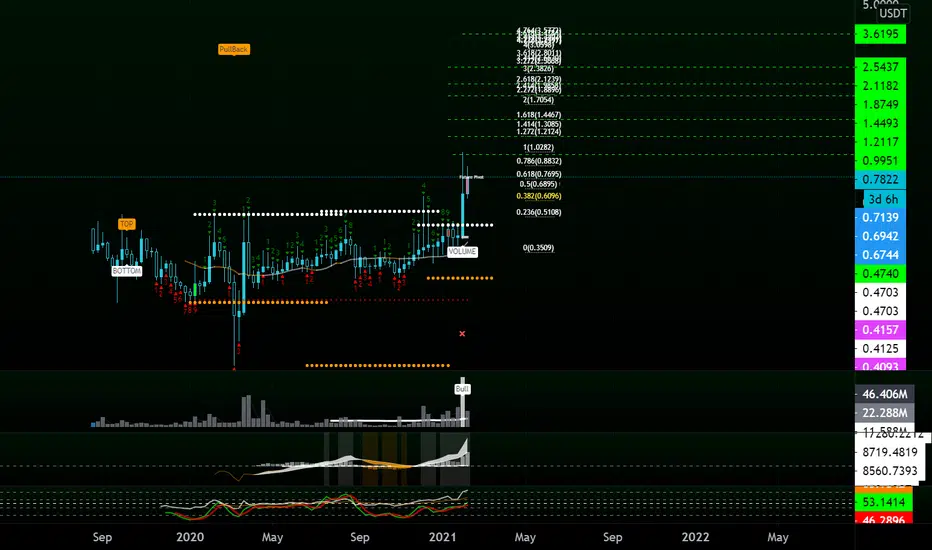The width and height of the screenshot is (932, 550).
Task: Click the Fibonacci 0.5(0.6895) level label
Action: [x=539, y=184]
